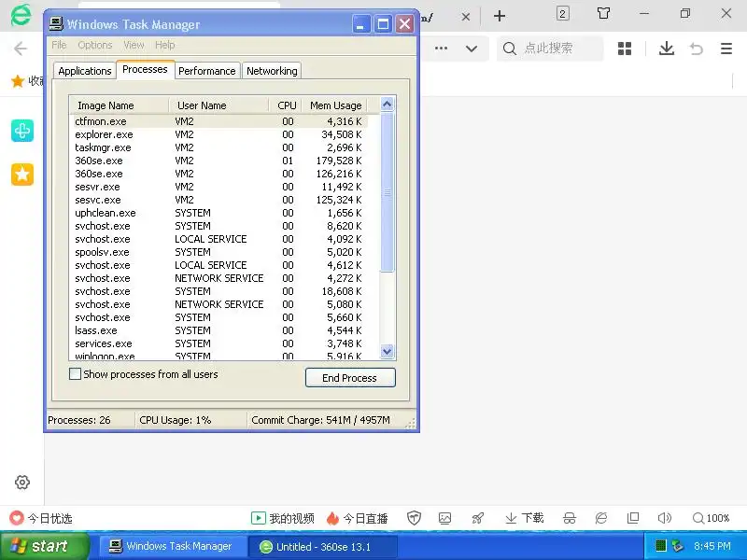Click the search magnifier icon
This screenshot has width=747, height=560.
click(x=509, y=49)
